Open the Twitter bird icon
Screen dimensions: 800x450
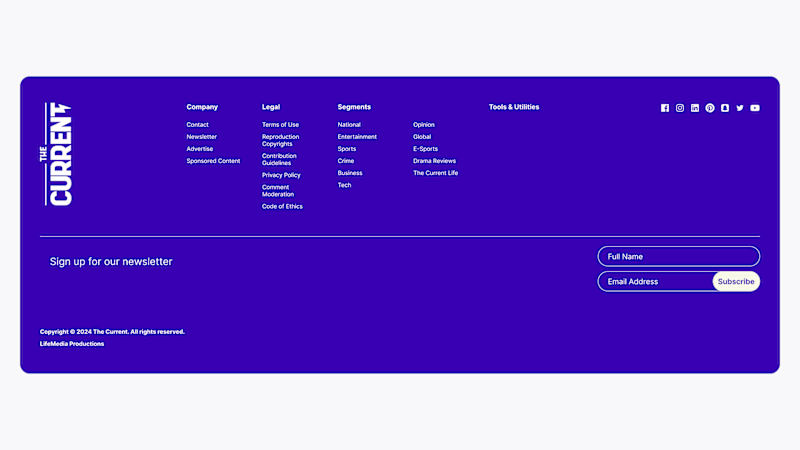(740, 108)
